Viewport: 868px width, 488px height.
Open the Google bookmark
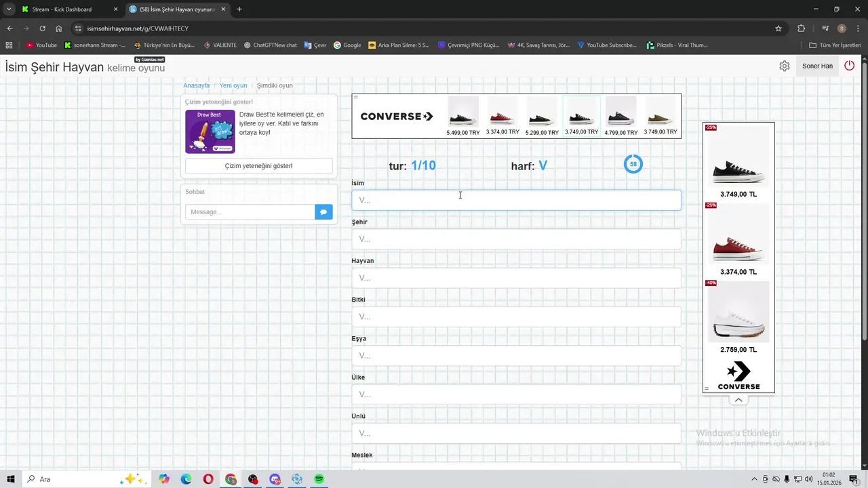point(347,45)
